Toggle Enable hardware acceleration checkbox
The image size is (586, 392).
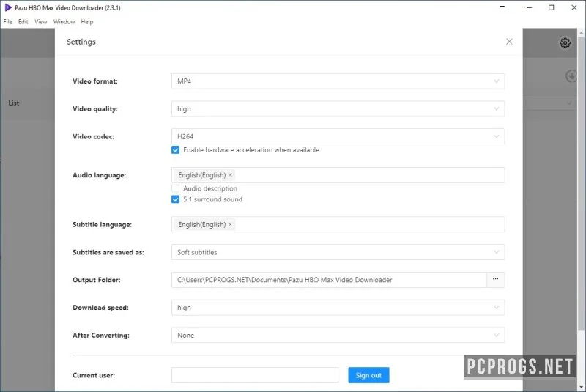pyautogui.click(x=175, y=150)
